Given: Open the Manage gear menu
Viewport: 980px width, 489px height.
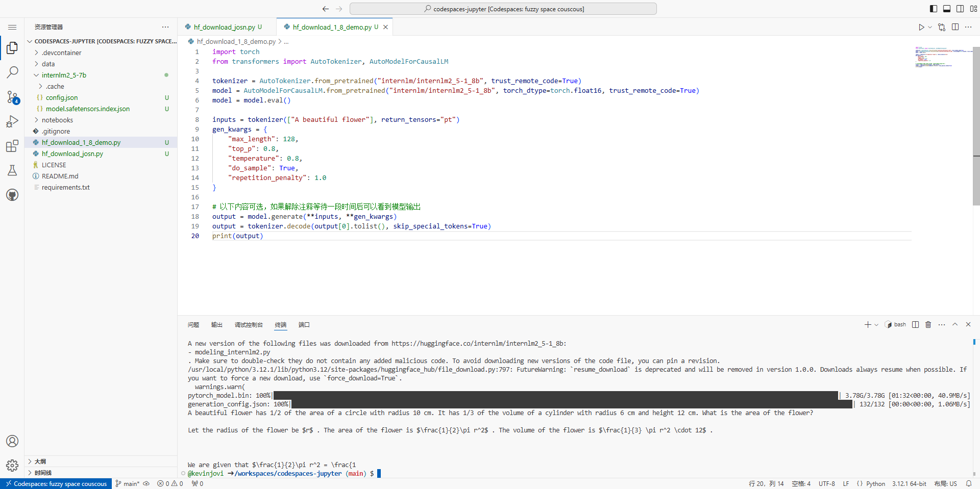Looking at the screenshot, I should point(12,465).
